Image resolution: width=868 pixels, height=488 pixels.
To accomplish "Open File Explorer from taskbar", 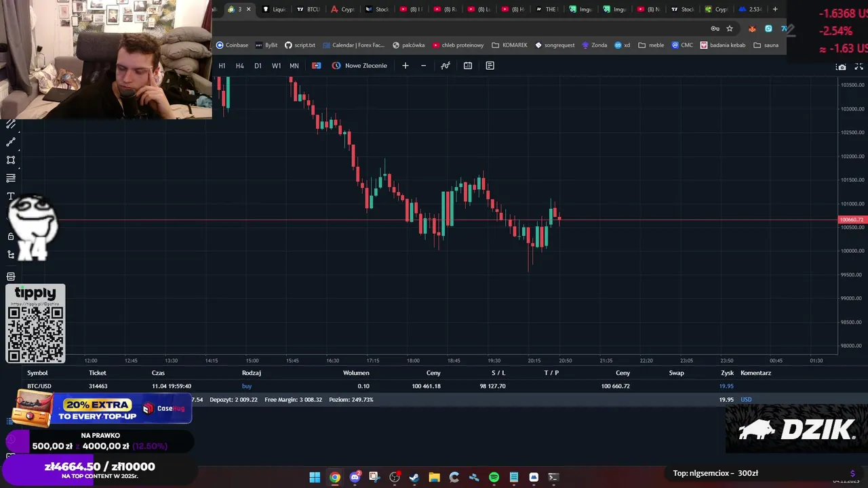I will [434, 477].
